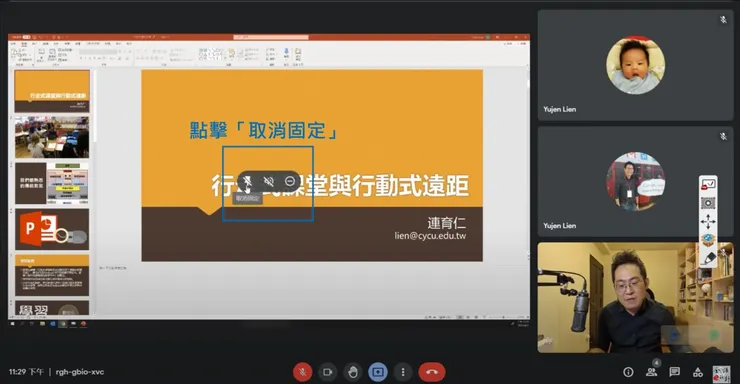Click the blue present-screen button
The width and height of the screenshot is (740, 384).
tap(378, 372)
